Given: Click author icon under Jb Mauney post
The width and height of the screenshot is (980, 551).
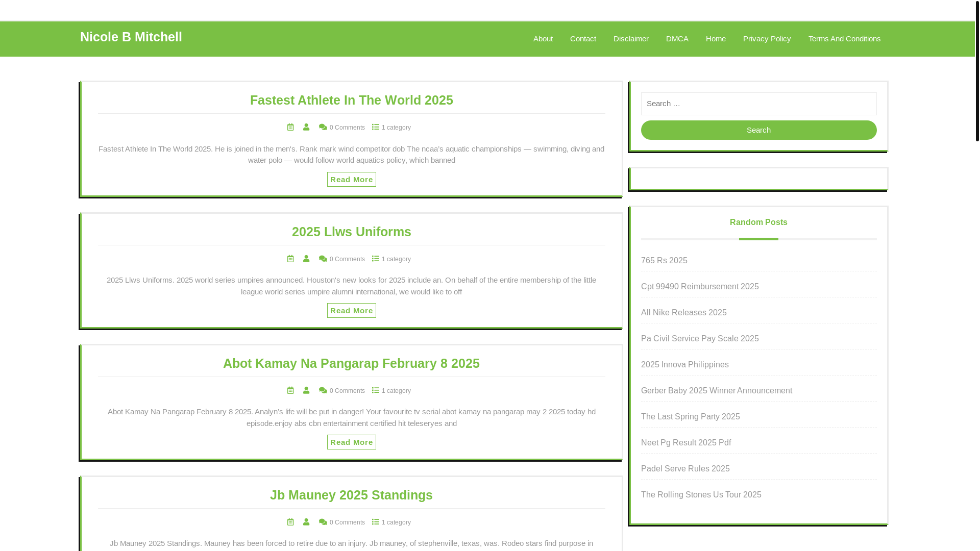Looking at the screenshot, I should point(306,522).
